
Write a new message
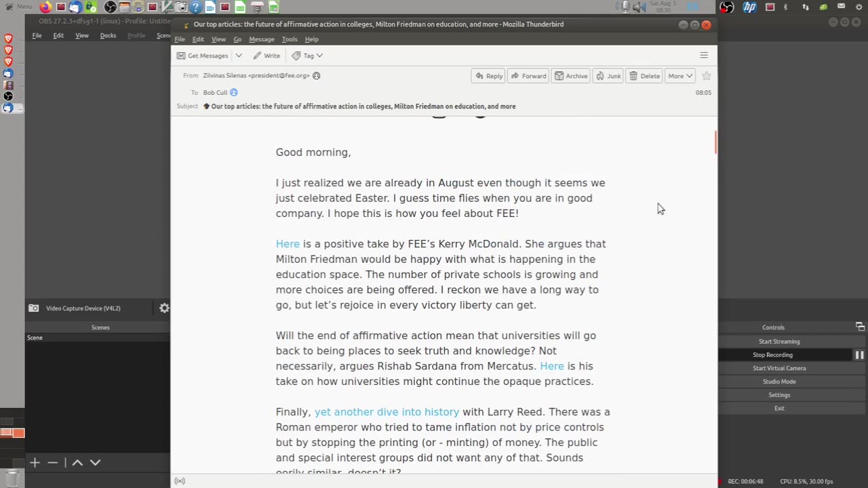tap(267, 56)
